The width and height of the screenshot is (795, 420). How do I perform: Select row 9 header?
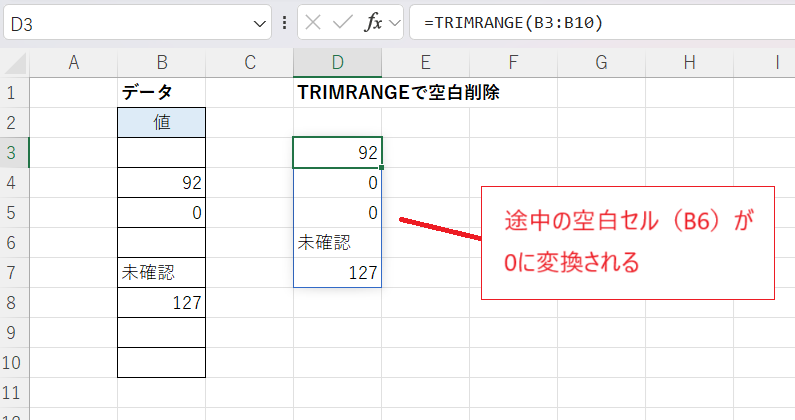tap(14, 333)
